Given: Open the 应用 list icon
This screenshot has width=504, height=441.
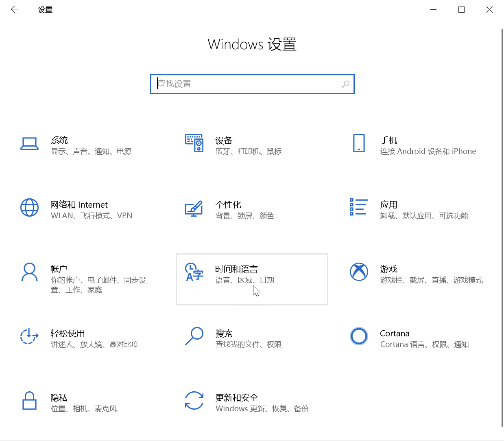Looking at the screenshot, I should pos(359,207).
